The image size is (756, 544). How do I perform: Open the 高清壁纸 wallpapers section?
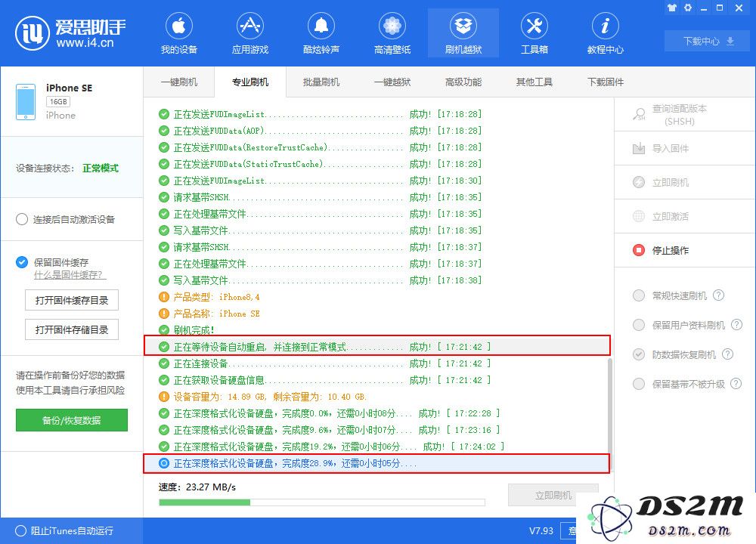(392, 32)
